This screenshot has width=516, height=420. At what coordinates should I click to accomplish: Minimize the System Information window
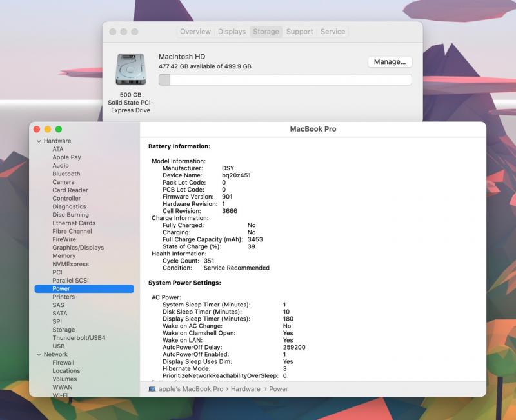[48, 130]
